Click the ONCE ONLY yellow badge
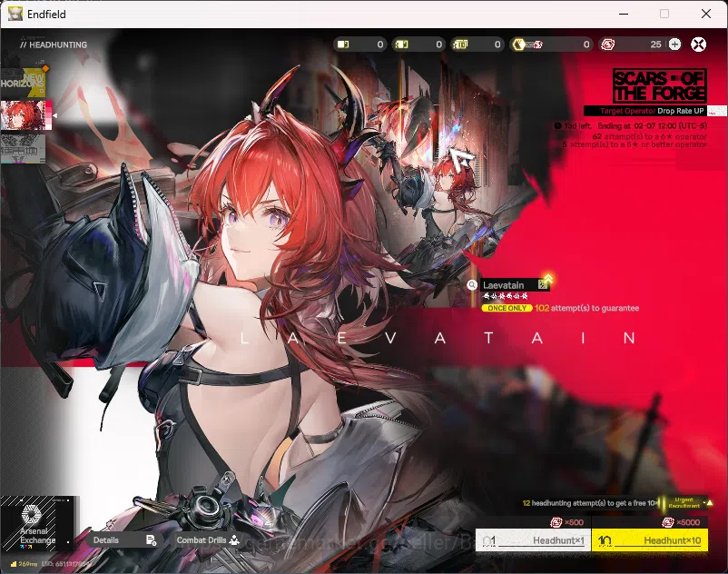 (x=507, y=308)
